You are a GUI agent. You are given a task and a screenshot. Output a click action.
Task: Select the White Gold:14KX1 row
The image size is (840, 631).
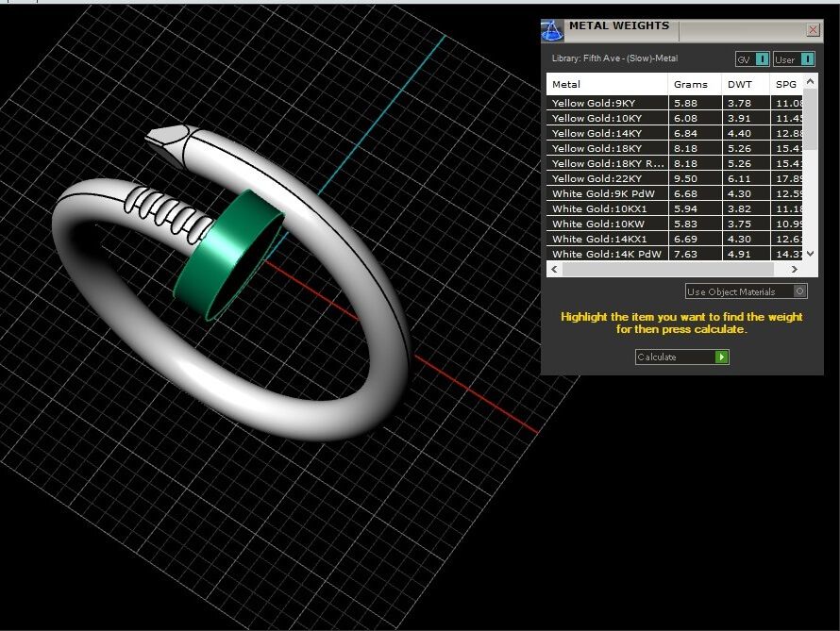tap(675, 239)
